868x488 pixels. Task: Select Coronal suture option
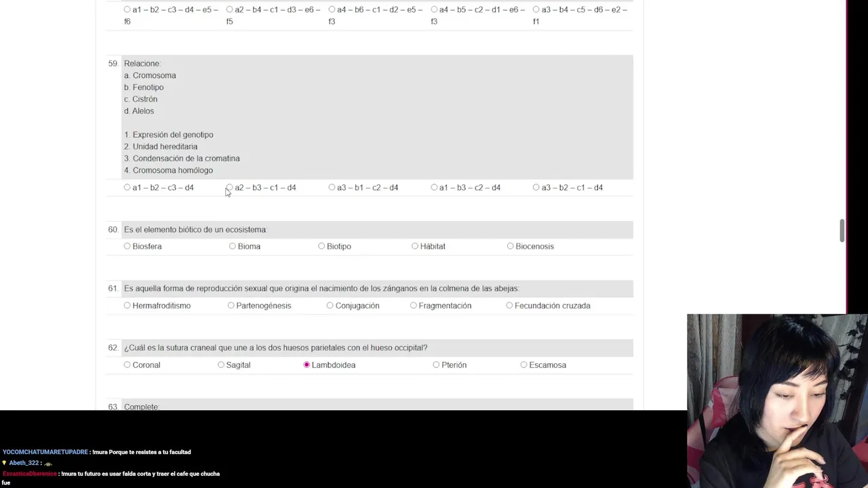pyautogui.click(x=127, y=365)
